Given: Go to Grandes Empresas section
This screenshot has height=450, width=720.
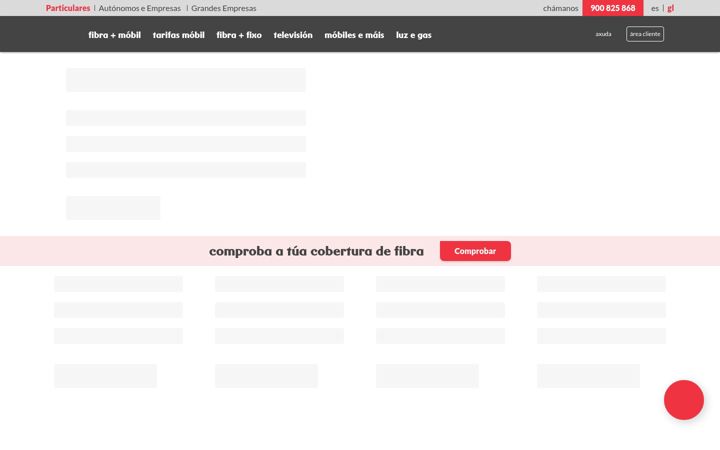Looking at the screenshot, I should 224,8.
